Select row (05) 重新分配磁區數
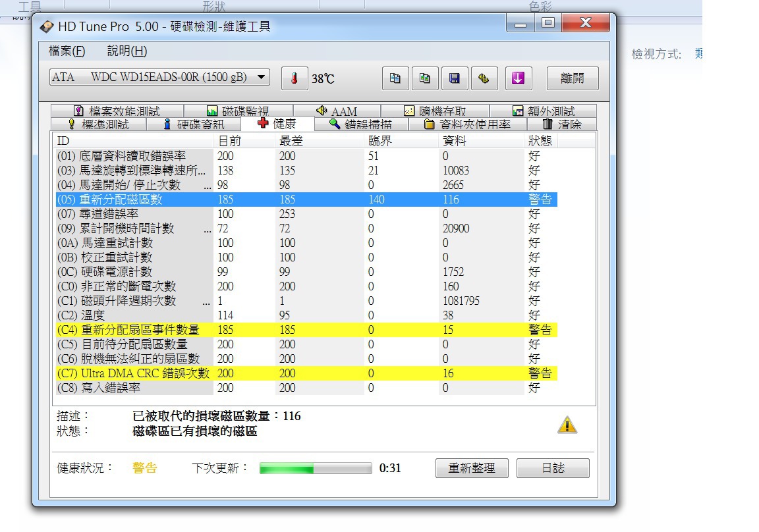The width and height of the screenshot is (759, 532). 306,199
